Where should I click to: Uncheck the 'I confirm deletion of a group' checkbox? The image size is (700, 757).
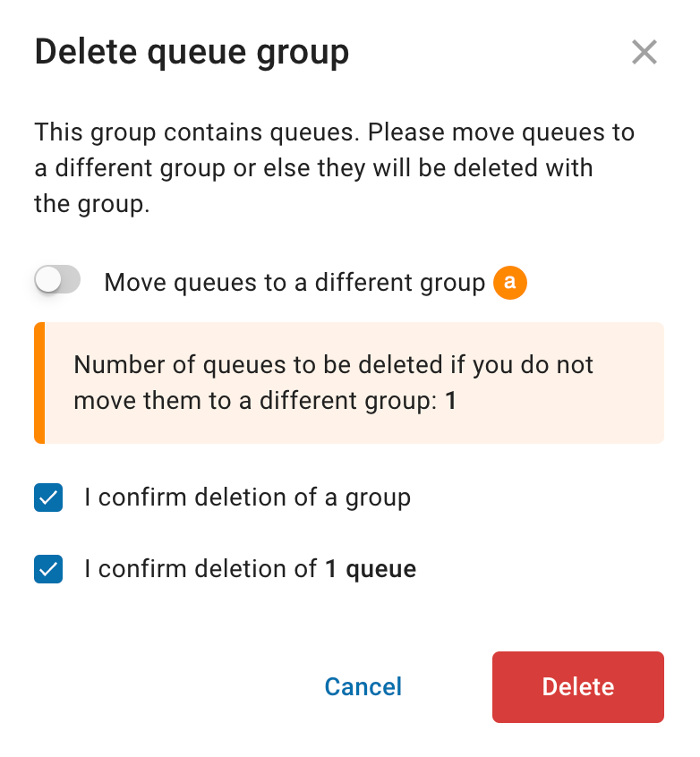click(48, 498)
